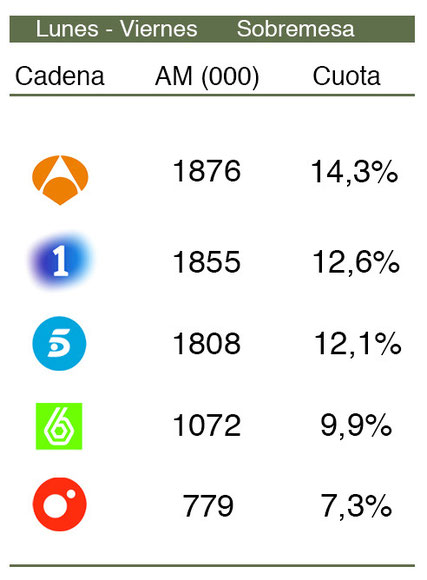Click the 7,3% share value
The width and height of the screenshot is (427, 580).
356,506
